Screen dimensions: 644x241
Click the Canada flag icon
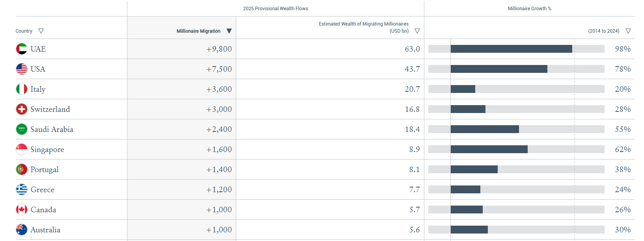pyautogui.click(x=22, y=209)
